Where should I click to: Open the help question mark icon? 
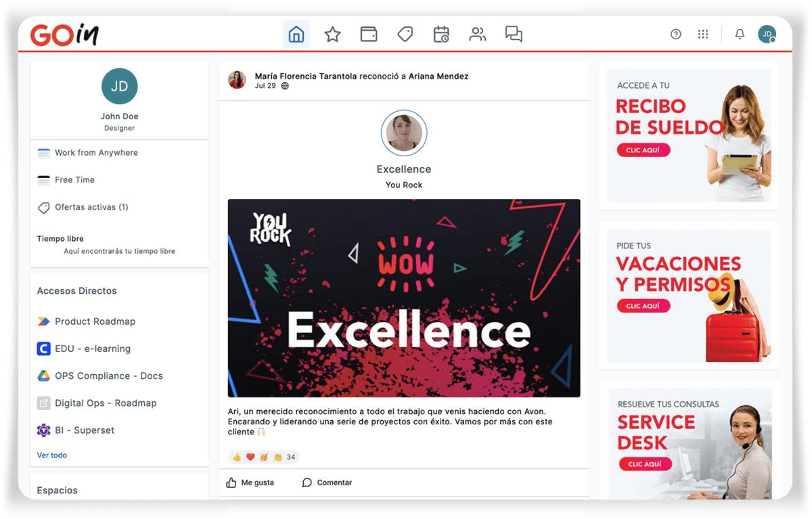[x=675, y=35]
